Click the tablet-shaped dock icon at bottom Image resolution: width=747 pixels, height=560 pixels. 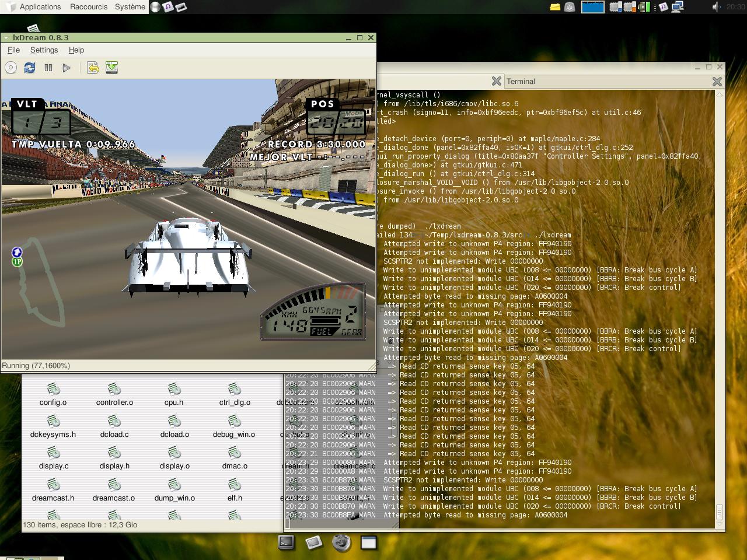pos(314,542)
